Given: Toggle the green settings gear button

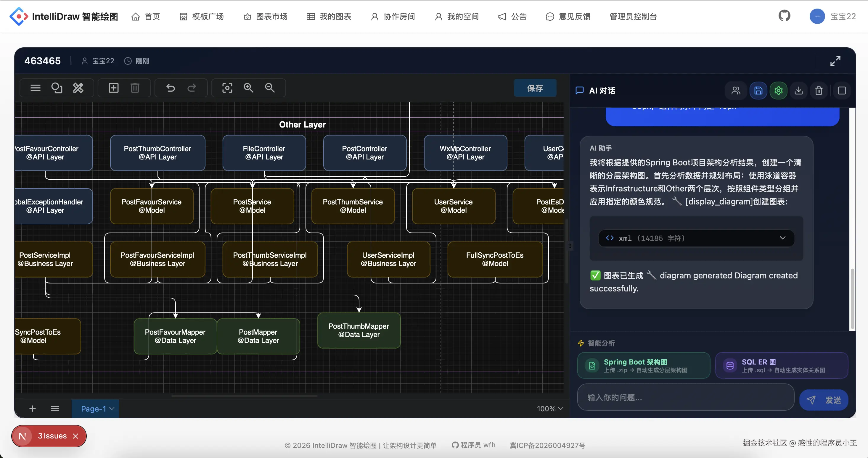Looking at the screenshot, I should tap(778, 91).
